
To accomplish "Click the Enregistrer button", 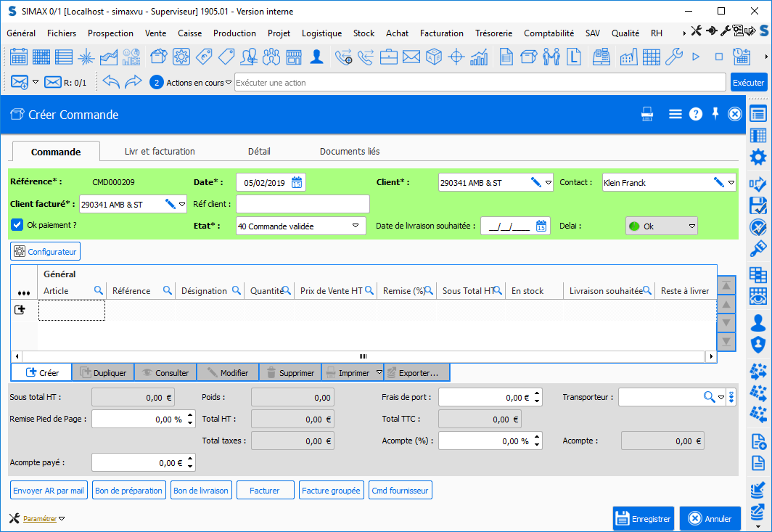I will point(644,518).
